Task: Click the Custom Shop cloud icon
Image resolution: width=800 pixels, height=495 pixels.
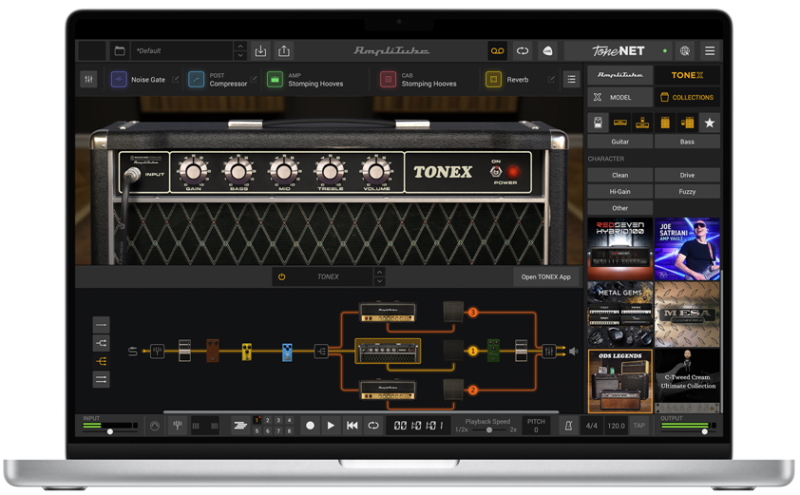Action: [547, 51]
